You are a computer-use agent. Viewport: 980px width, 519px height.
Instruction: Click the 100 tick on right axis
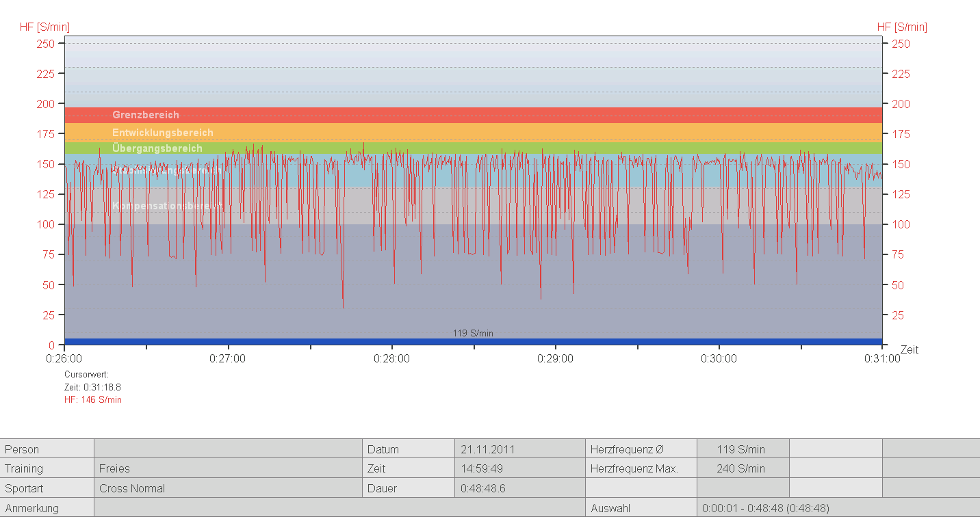901,224
